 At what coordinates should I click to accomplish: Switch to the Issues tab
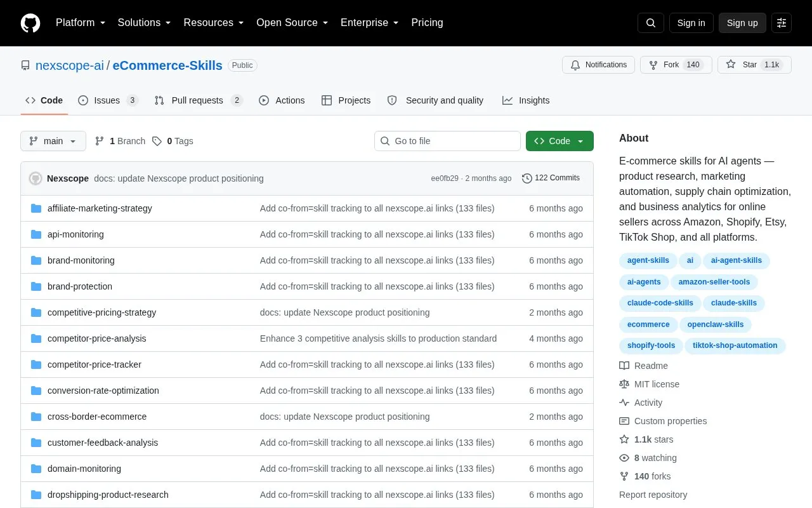click(108, 100)
